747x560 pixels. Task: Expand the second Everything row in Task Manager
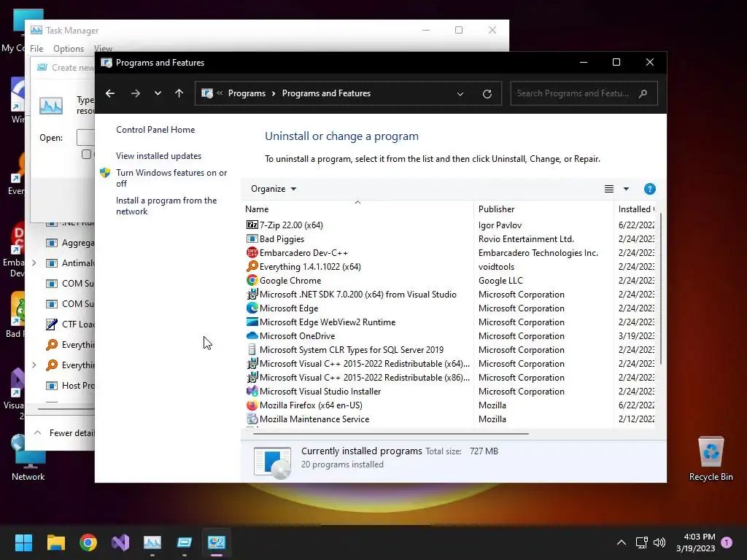(x=34, y=365)
